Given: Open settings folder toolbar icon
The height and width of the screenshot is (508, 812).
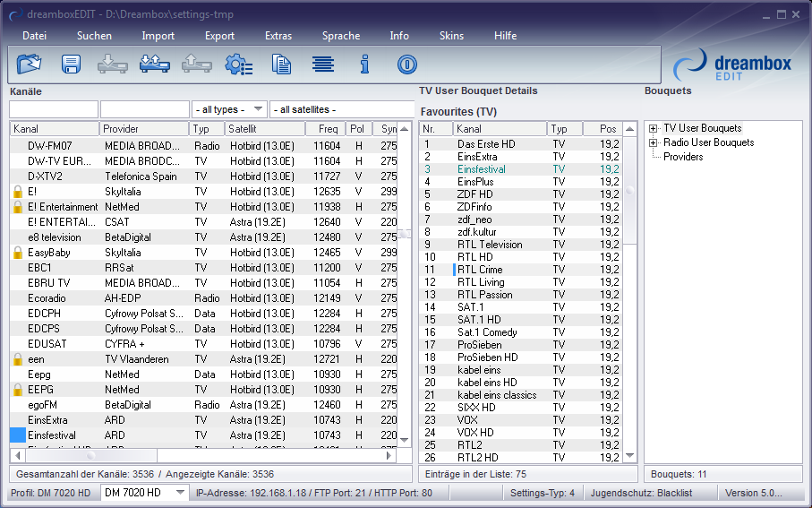Looking at the screenshot, I should click(x=29, y=65).
